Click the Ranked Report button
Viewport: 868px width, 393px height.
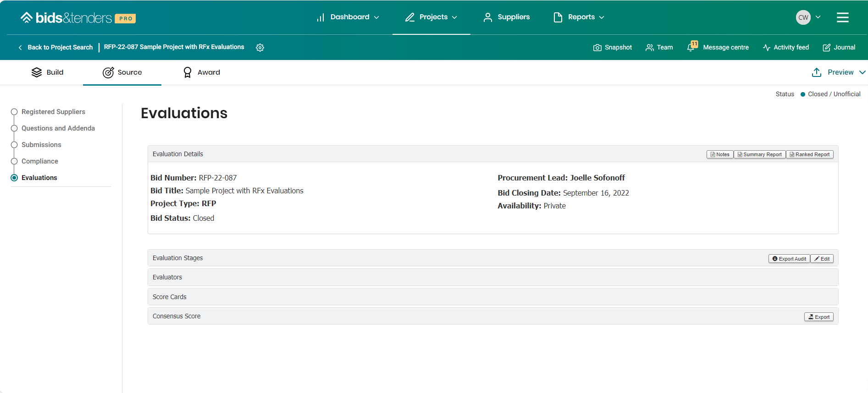click(x=809, y=154)
